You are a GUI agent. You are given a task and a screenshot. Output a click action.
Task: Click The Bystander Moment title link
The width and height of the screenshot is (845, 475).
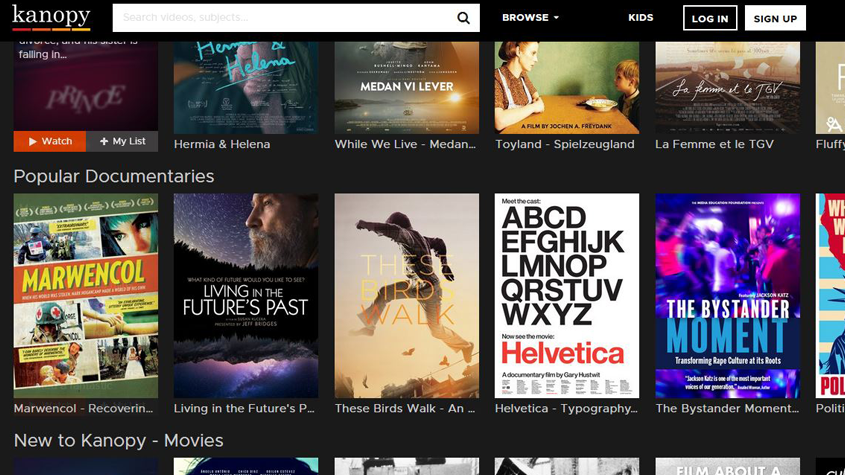(727, 409)
